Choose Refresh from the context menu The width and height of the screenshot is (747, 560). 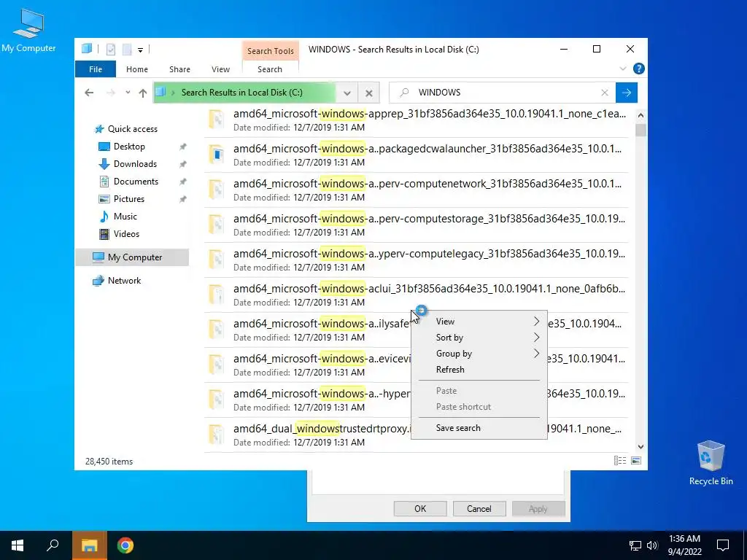click(x=479, y=370)
